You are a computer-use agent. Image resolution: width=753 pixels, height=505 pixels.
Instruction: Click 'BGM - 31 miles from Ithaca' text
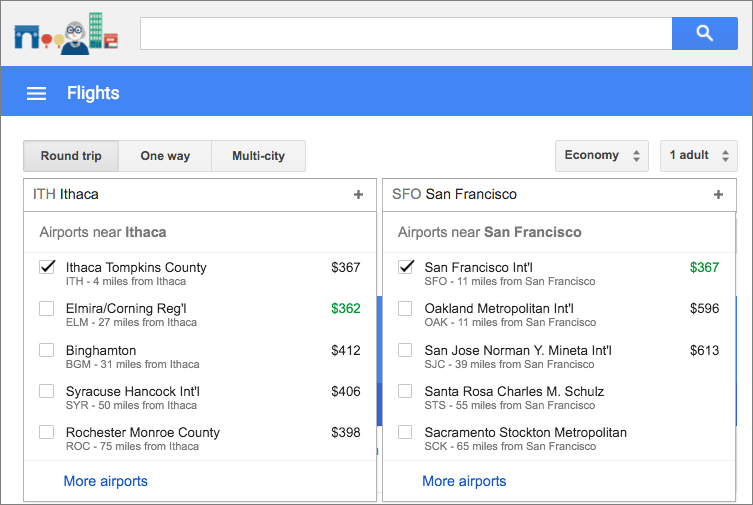point(133,364)
